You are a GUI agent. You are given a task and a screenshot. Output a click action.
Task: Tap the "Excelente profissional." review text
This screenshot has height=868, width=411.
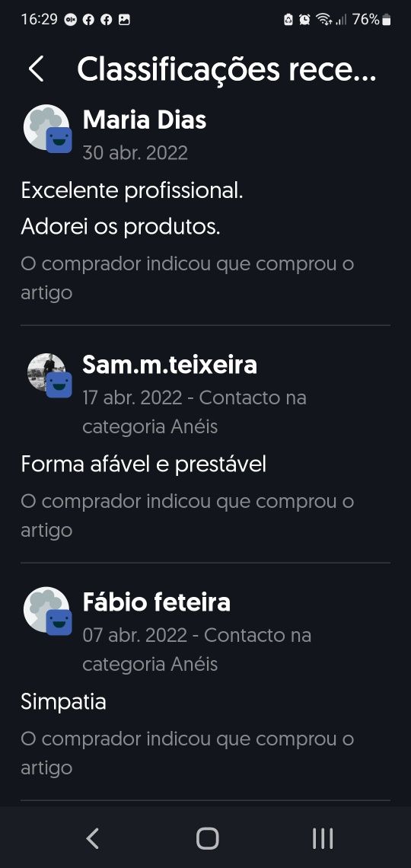(132, 191)
